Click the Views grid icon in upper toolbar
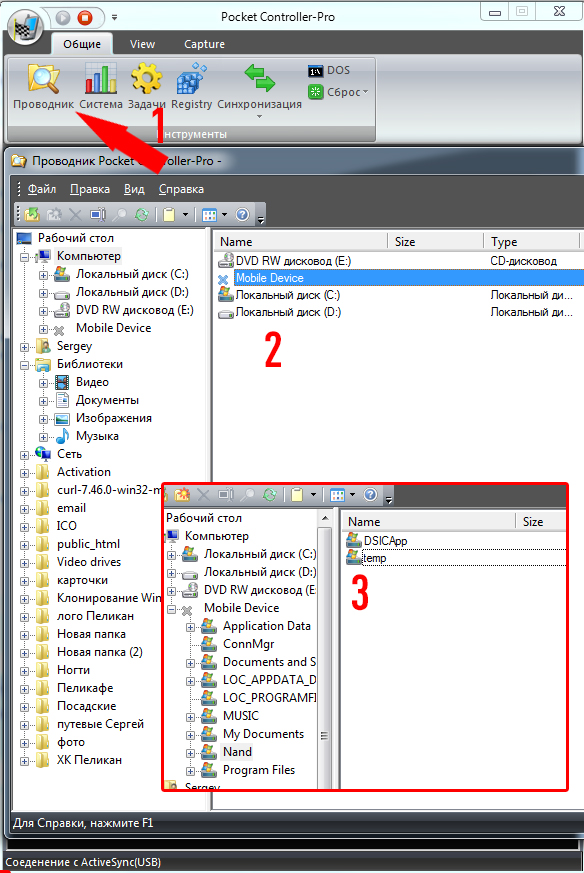Image resolution: width=584 pixels, height=873 pixels. tap(209, 214)
